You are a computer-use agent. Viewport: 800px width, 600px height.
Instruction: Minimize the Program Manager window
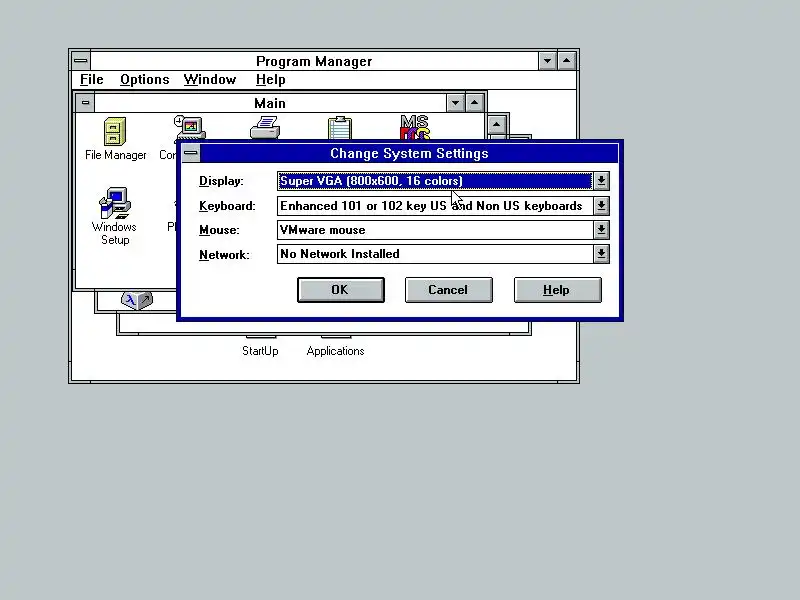click(547, 61)
